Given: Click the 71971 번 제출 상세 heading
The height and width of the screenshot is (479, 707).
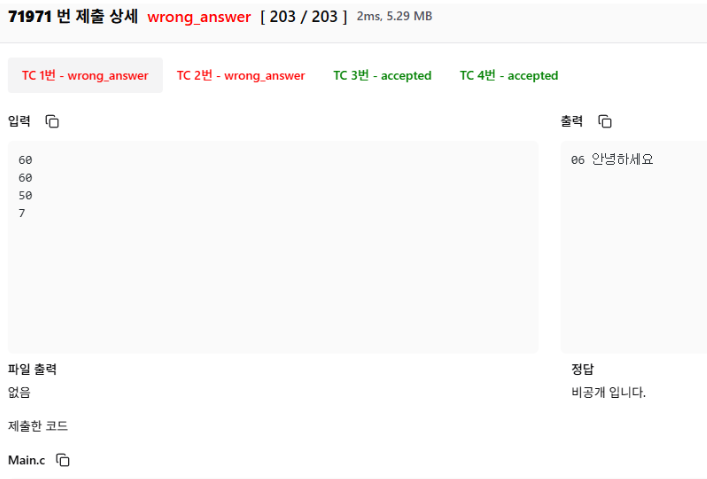Looking at the screenshot, I should pos(73,17).
